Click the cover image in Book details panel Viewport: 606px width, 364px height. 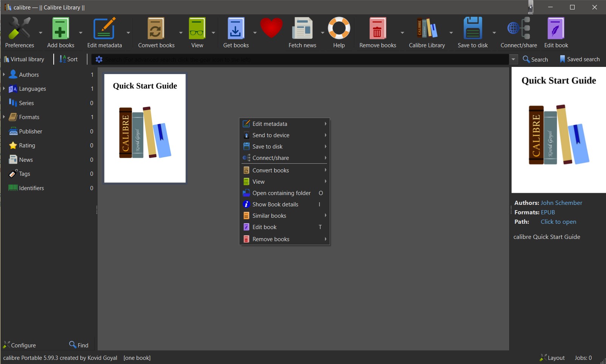click(x=559, y=130)
